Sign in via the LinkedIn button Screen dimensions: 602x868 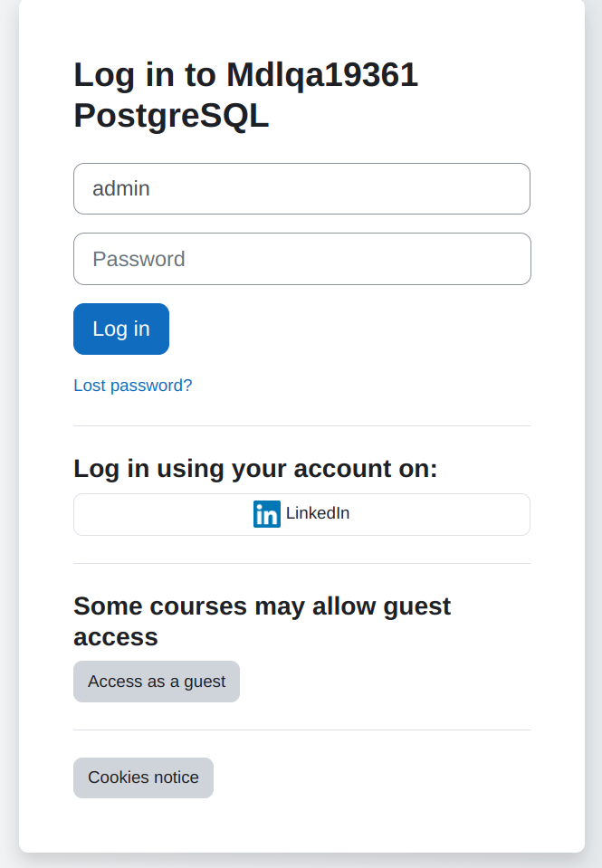point(301,514)
